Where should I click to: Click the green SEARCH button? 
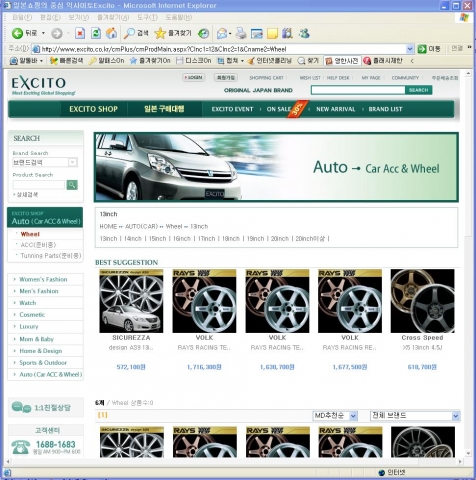419,90
